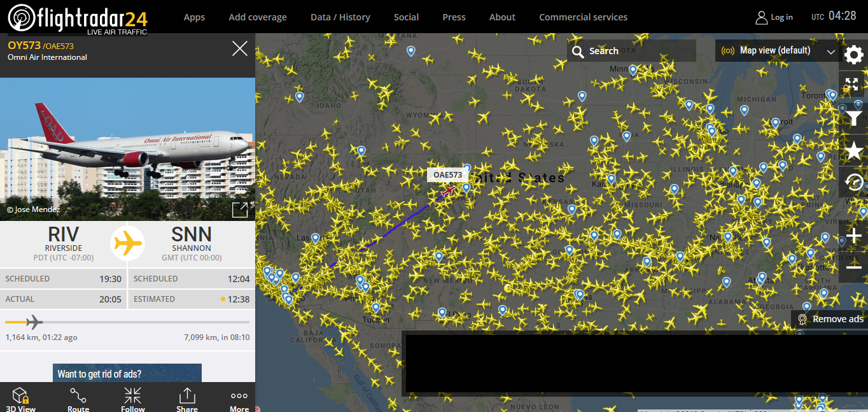Image resolution: width=868 pixels, height=412 pixels.
Task: Click the 7,099 km, in 08:10 text
Action: pos(216,337)
